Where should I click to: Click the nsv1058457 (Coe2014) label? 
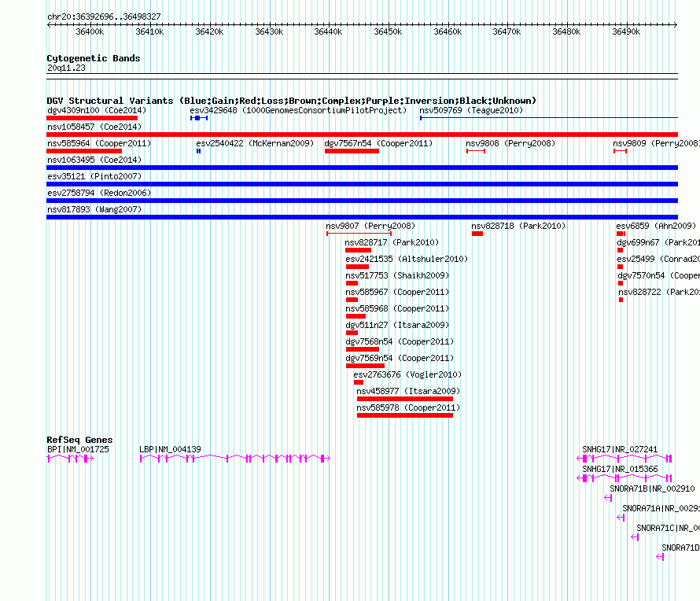click(94, 127)
